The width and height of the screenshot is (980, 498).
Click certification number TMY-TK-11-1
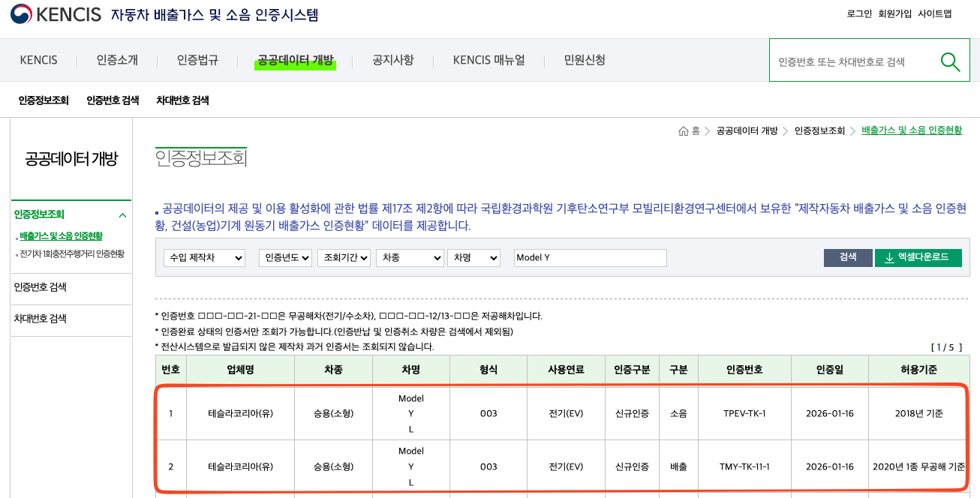(x=744, y=466)
